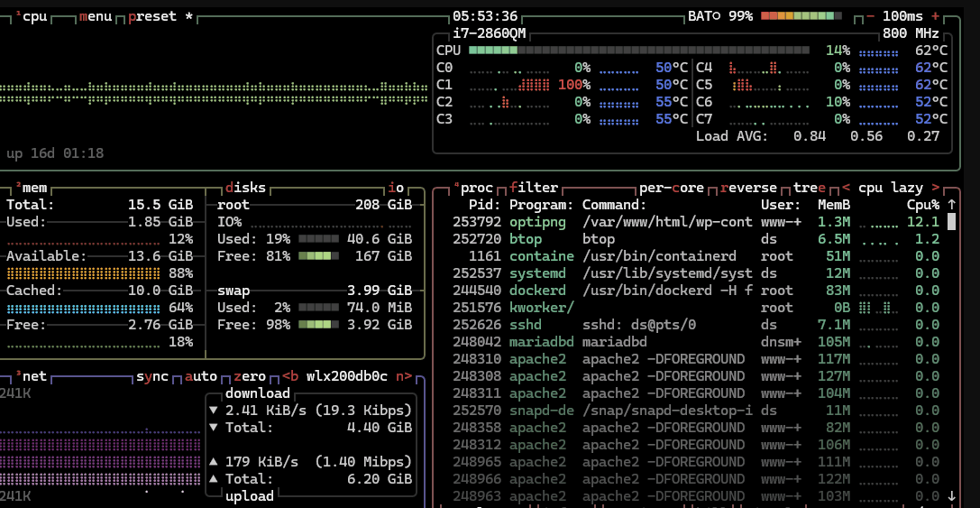Switch to previous network interface with b
980x508 pixels.
click(x=290, y=376)
